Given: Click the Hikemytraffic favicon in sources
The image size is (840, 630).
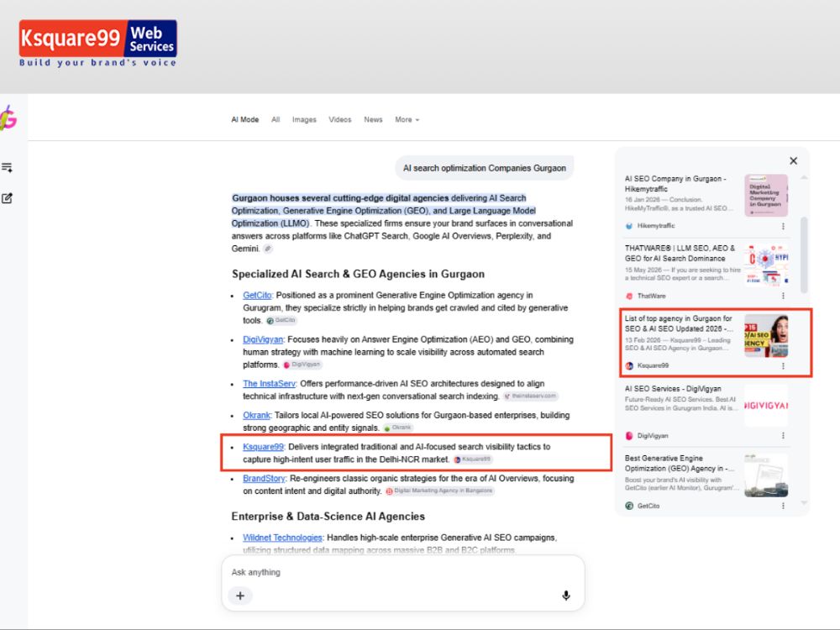Looking at the screenshot, I should click(629, 226).
